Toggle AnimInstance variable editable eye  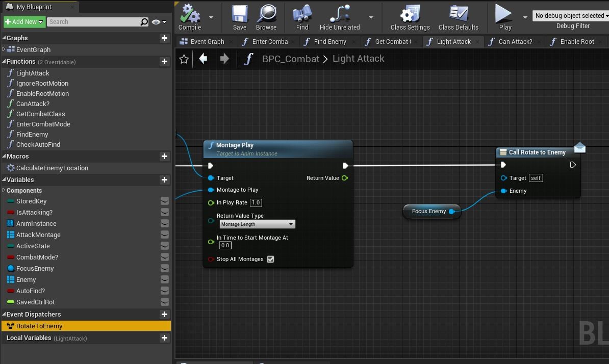coord(165,223)
